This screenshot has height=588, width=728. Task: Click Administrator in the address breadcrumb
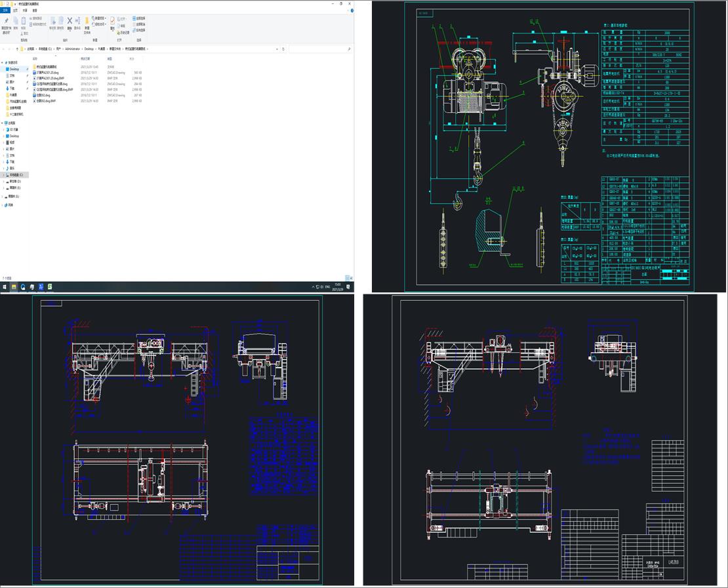click(72, 49)
